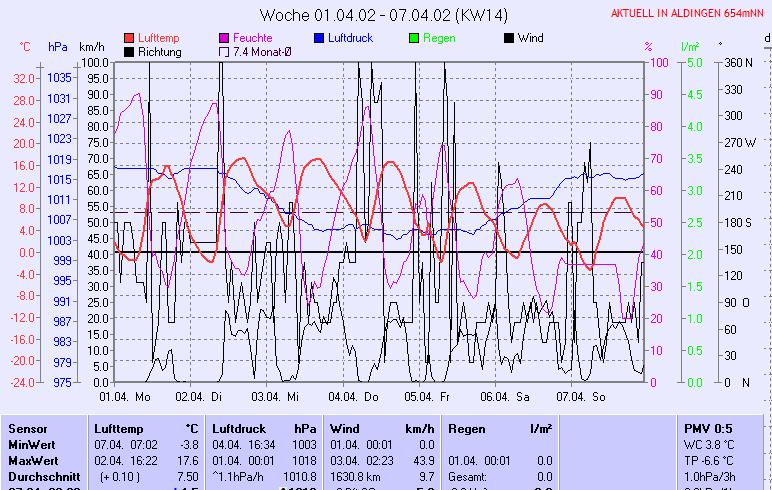
Task: Select the '01.04. Mo' date marker
Action: (x=124, y=396)
